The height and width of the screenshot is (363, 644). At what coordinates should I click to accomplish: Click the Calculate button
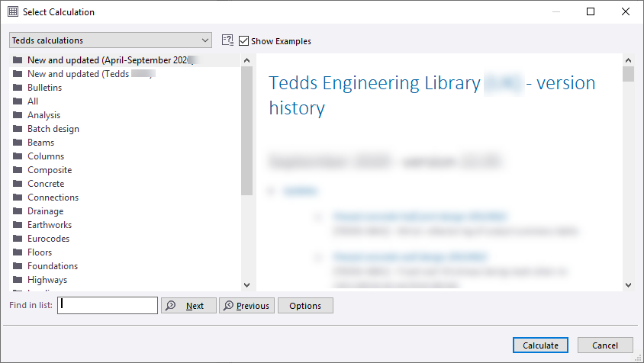click(540, 345)
